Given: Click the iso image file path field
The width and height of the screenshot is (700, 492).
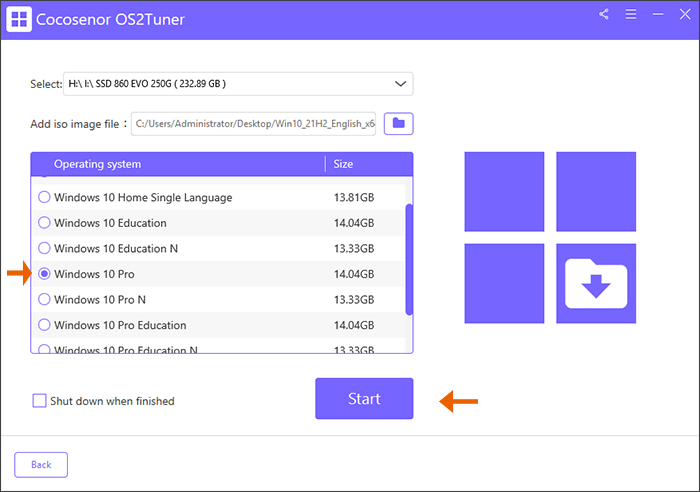Looking at the screenshot, I should point(253,124).
